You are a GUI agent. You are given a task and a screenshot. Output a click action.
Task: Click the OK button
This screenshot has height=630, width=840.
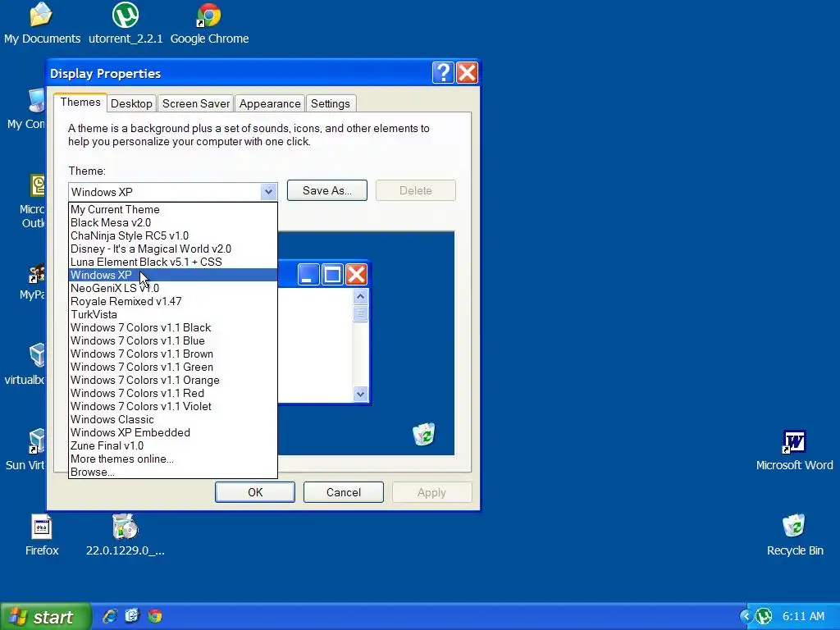[255, 492]
